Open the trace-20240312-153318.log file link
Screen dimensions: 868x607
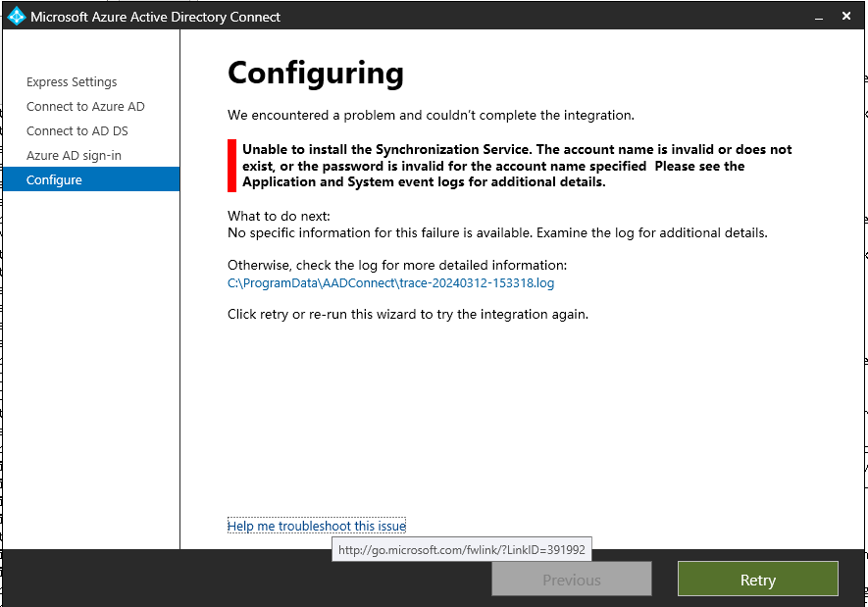pyautogui.click(x=390, y=283)
